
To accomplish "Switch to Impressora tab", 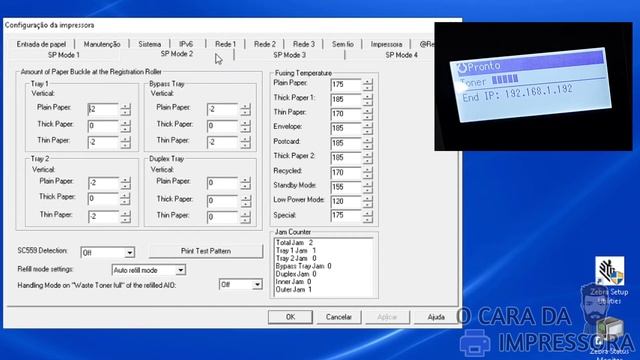I will 386,44.
